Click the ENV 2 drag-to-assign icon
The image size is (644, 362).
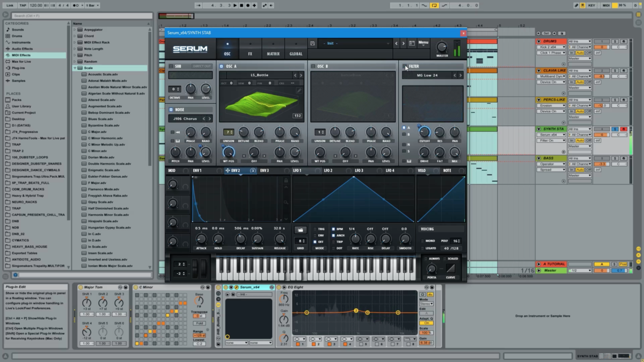click(x=228, y=171)
